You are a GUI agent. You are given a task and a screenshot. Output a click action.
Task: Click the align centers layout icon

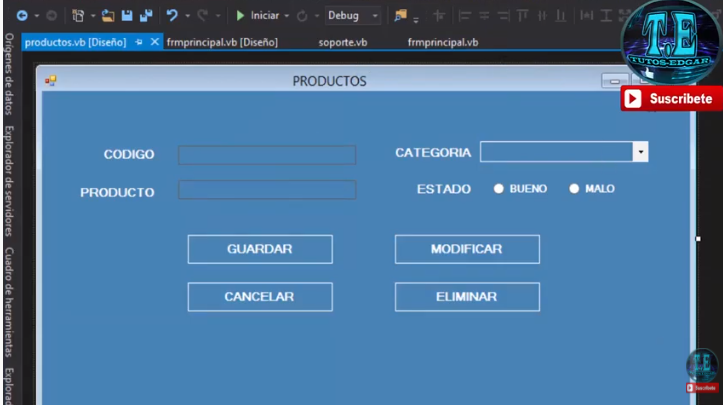[x=484, y=16]
